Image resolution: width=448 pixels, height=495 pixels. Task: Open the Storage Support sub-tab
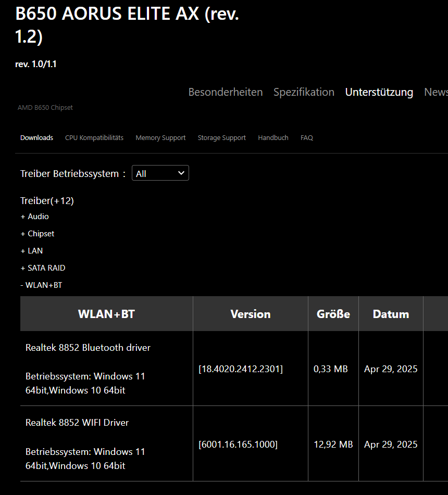(222, 138)
